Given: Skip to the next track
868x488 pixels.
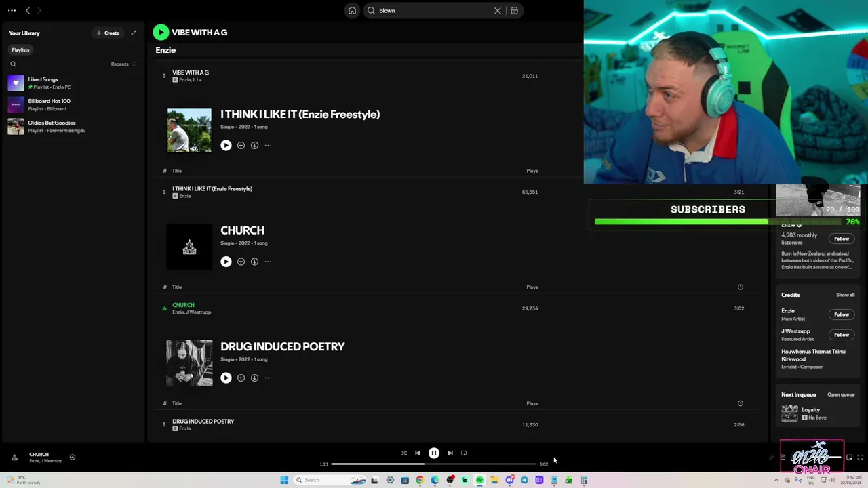Looking at the screenshot, I should [x=450, y=453].
